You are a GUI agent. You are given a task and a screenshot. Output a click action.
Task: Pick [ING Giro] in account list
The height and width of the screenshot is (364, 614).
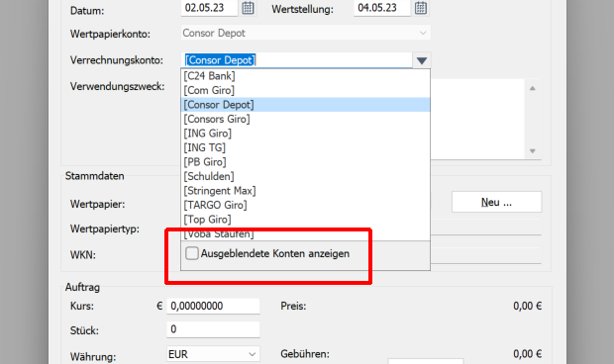coord(305,134)
